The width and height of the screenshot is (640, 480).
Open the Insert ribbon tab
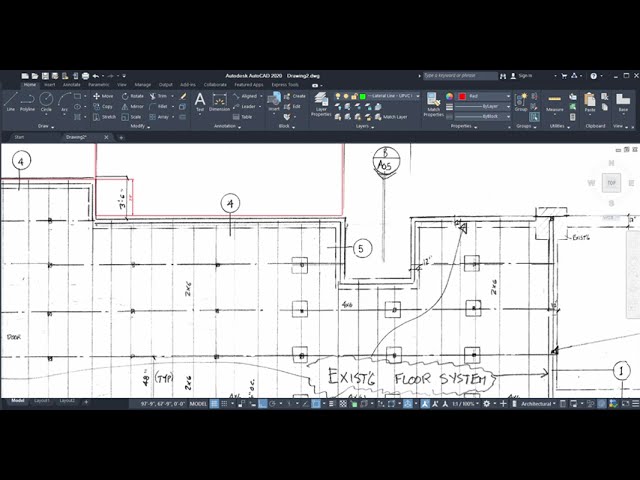point(50,85)
